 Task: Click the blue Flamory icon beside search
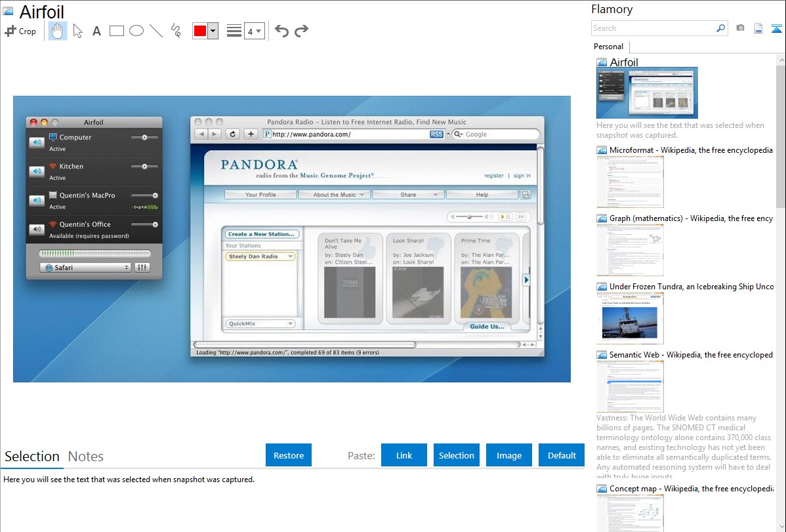pyautogui.click(x=776, y=28)
